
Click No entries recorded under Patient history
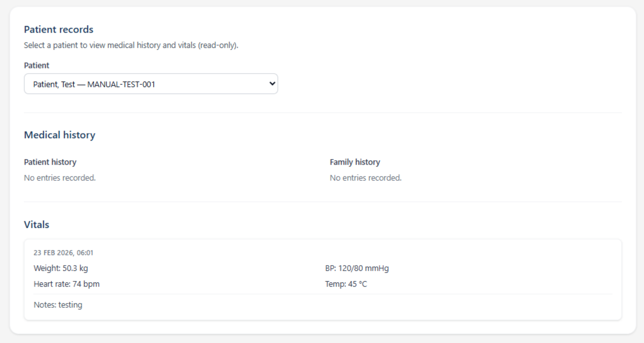pos(60,178)
